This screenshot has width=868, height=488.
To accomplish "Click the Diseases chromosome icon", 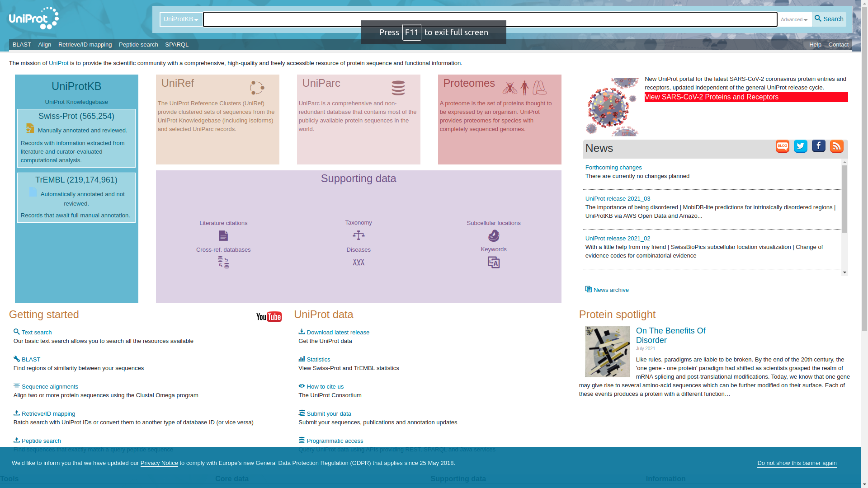I will [x=359, y=263].
